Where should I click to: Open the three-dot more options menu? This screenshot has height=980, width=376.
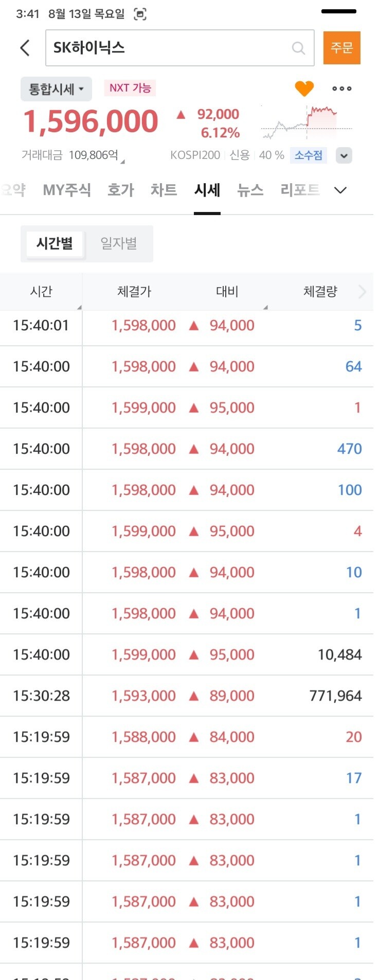342,88
